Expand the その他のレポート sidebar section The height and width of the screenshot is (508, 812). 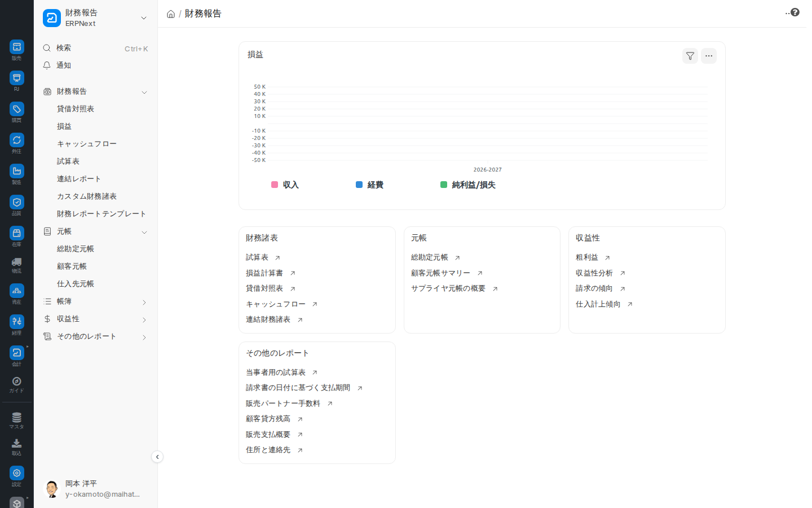[144, 338]
